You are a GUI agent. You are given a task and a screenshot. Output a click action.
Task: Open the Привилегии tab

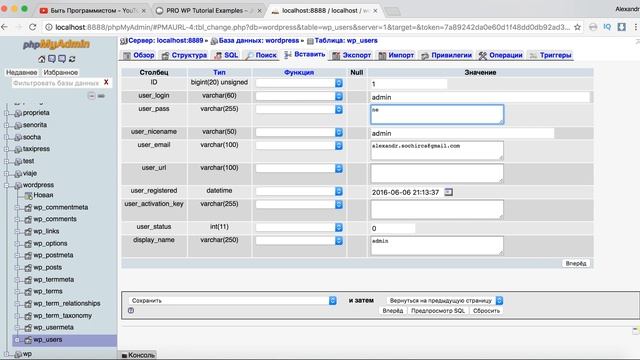click(x=447, y=55)
